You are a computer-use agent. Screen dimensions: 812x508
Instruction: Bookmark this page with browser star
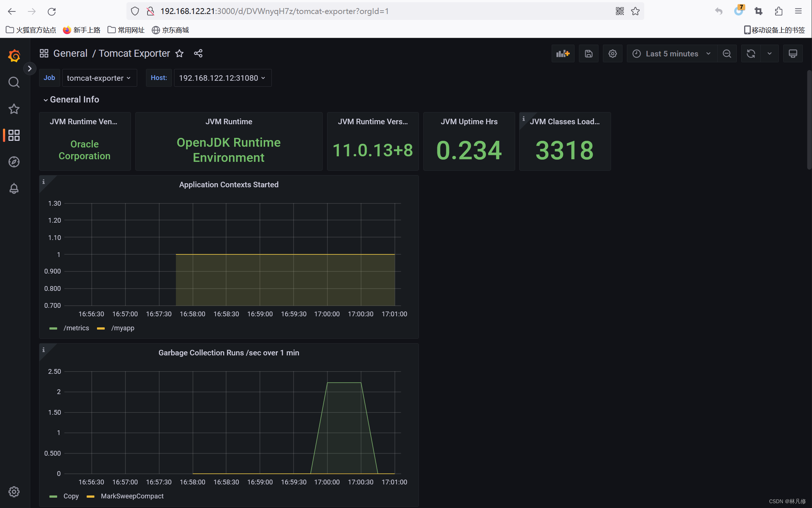click(x=635, y=11)
